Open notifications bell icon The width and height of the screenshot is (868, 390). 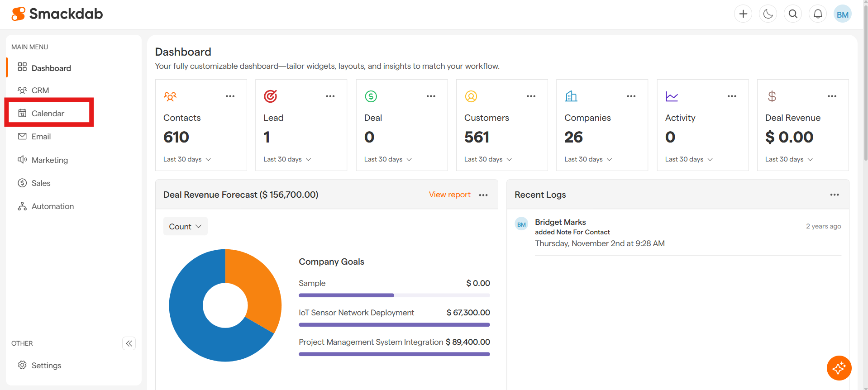(x=818, y=14)
